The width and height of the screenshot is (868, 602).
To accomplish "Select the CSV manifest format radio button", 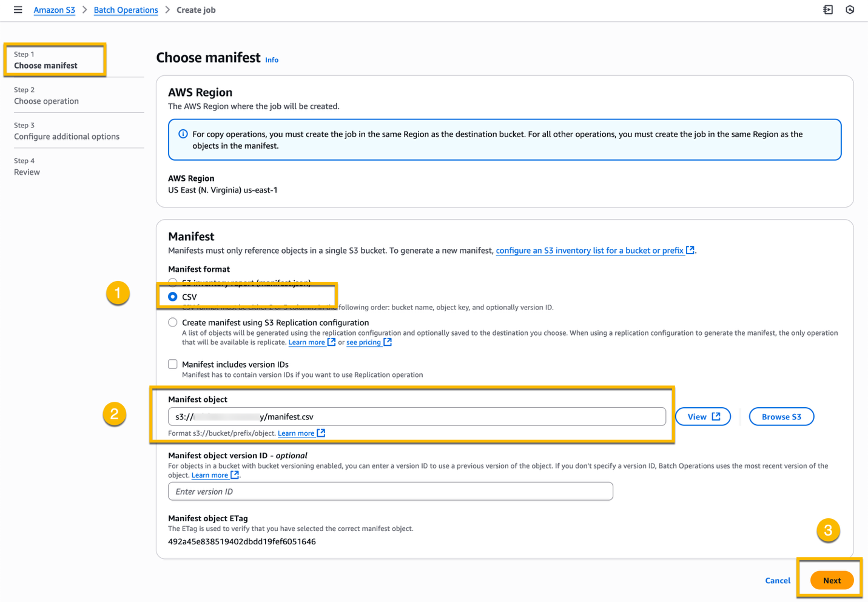I will tap(173, 297).
